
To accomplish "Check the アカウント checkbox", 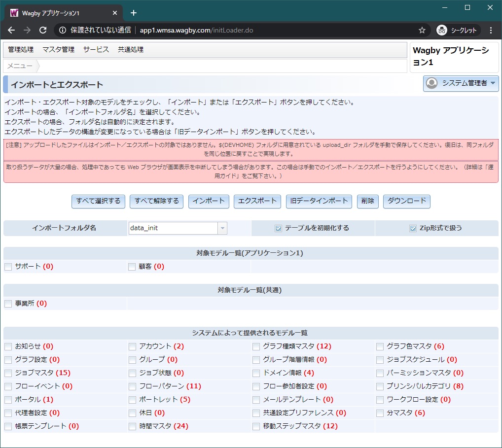I will click(x=132, y=346).
